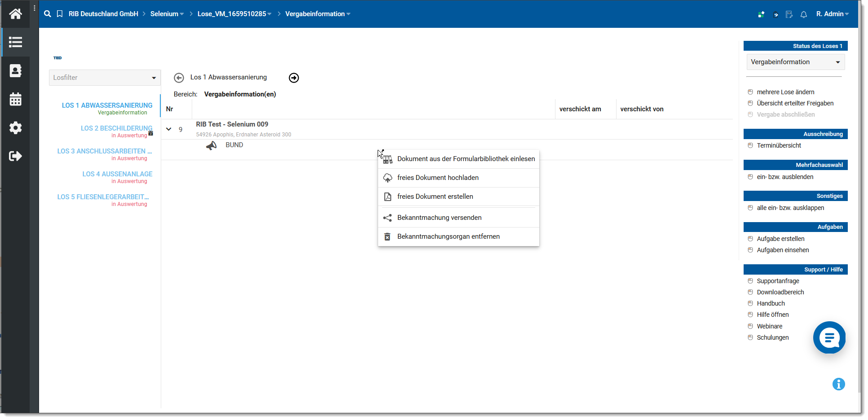Viewport: 868px width, 420px height.
Task: Open Status des Loses Vergabeinformation dropdown
Action: point(796,62)
